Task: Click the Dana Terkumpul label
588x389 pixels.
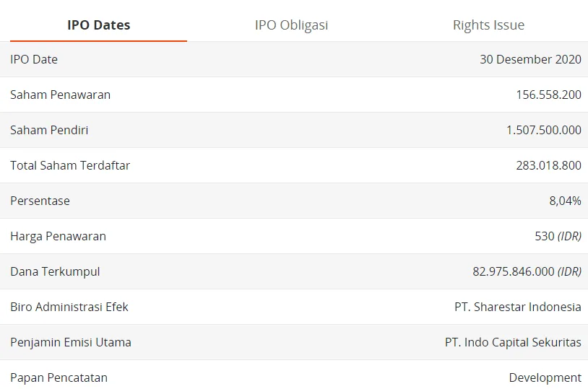Action: (x=55, y=271)
